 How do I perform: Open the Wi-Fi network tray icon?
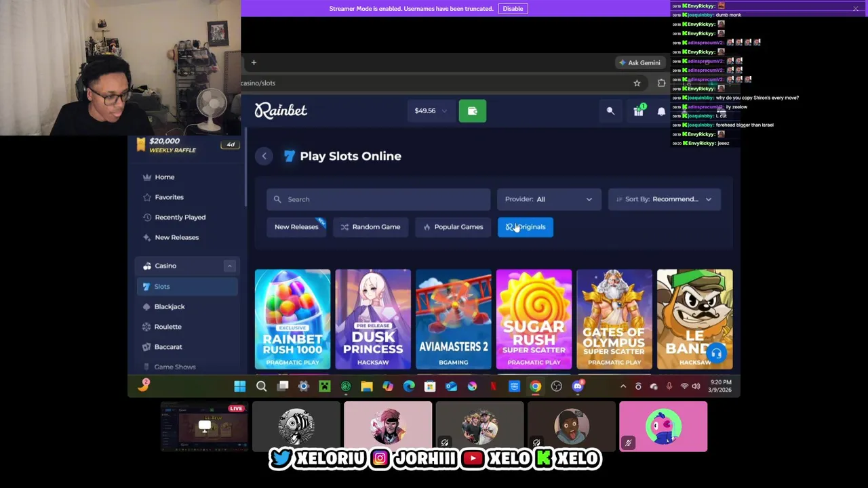(684, 386)
